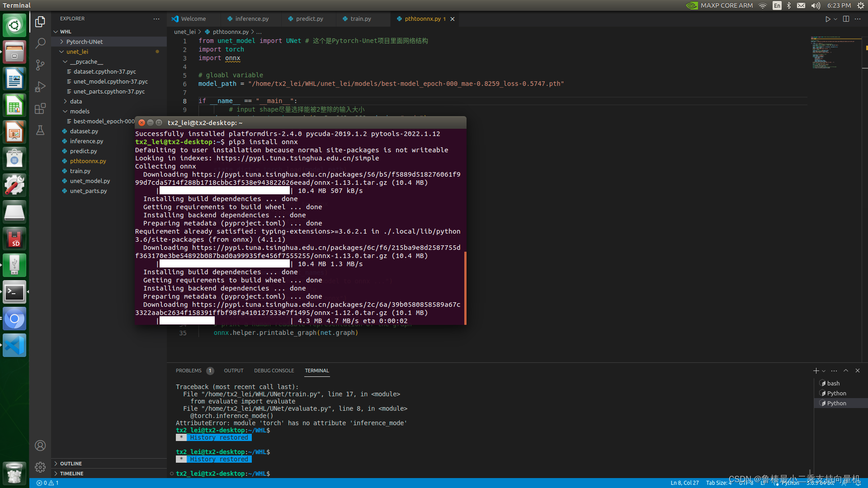The height and width of the screenshot is (488, 868).
Task: Open the Source Control view
Action: click(x=40, y=65)
